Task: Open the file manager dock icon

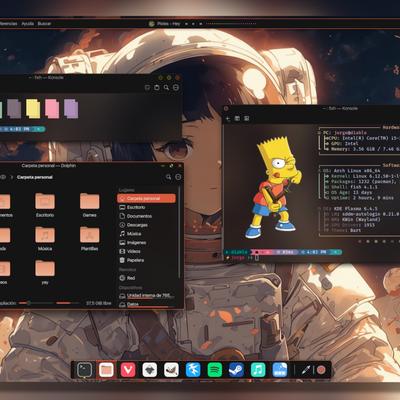Action: [106, 370]
